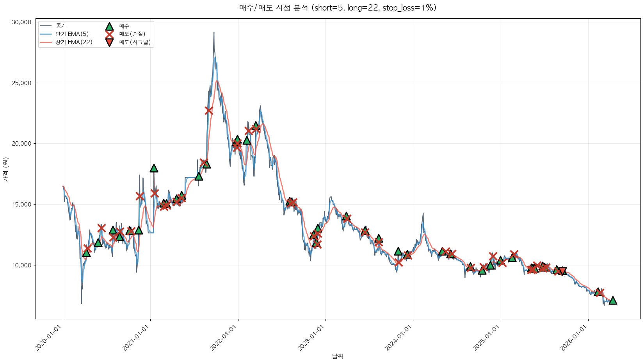Click the 30,000 y-axis tick label

tap(21, 22)
